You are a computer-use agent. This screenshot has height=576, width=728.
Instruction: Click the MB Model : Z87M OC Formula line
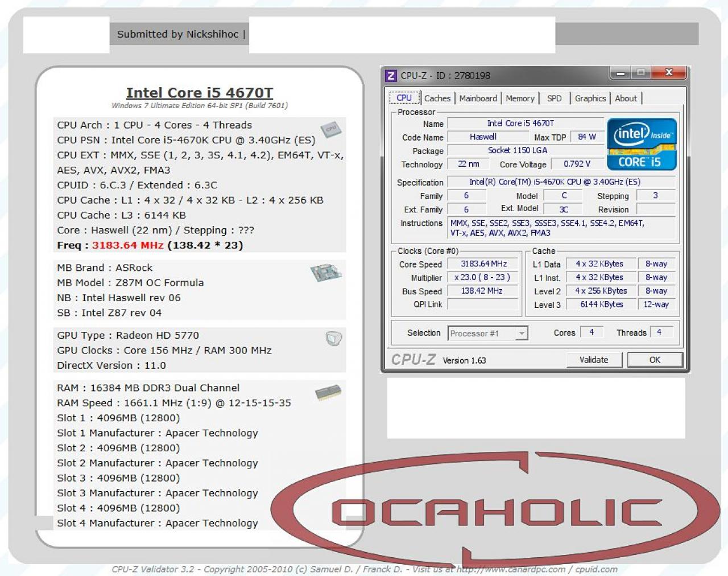pyautogui.click(x=130, y=283)
